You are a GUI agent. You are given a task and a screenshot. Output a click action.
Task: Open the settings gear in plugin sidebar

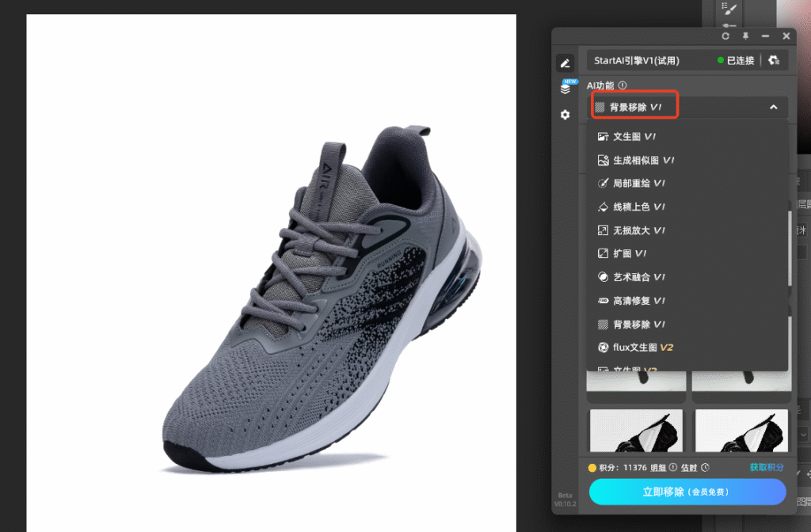565,115
